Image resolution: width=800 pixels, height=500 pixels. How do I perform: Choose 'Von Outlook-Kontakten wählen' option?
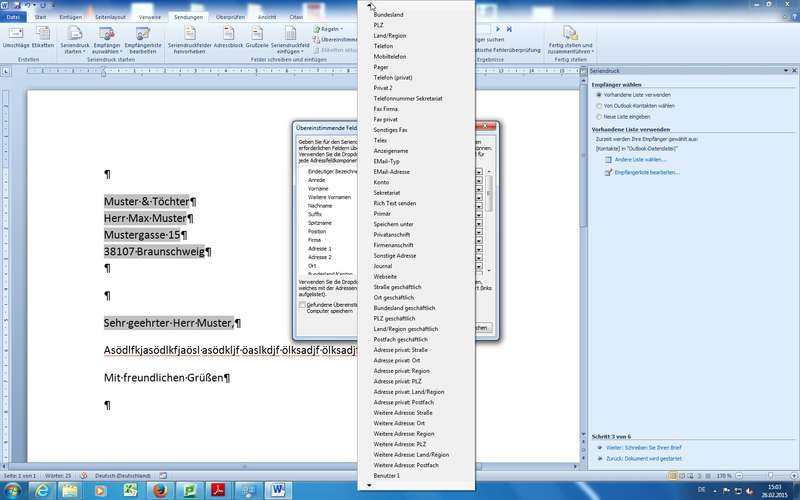coord(599,105)
